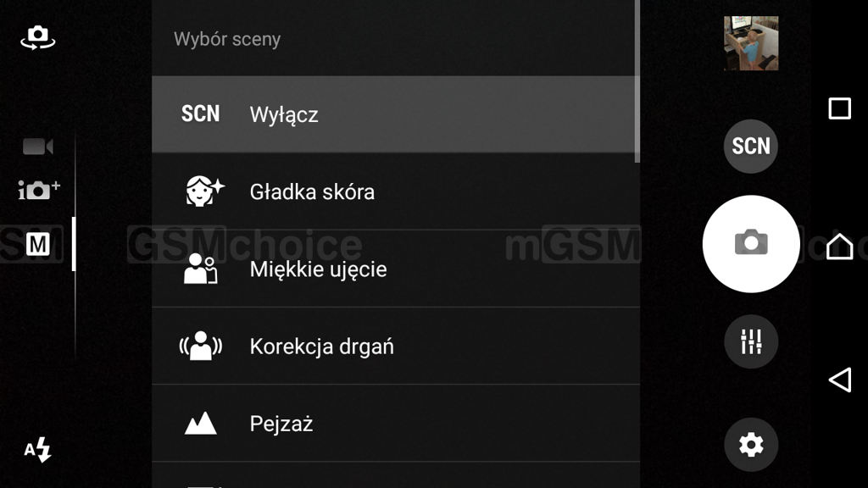This screenshot has width=868, height=488.
Task: Select Wyłącz scene option
Action: point(396,114)
